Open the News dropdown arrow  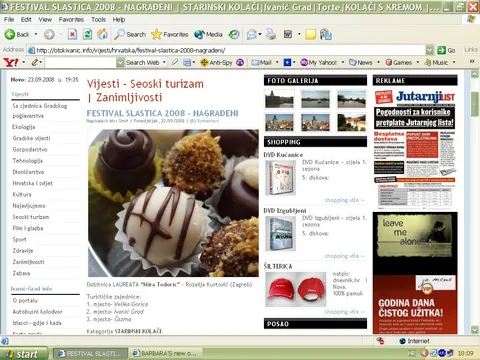coord(379,62)
